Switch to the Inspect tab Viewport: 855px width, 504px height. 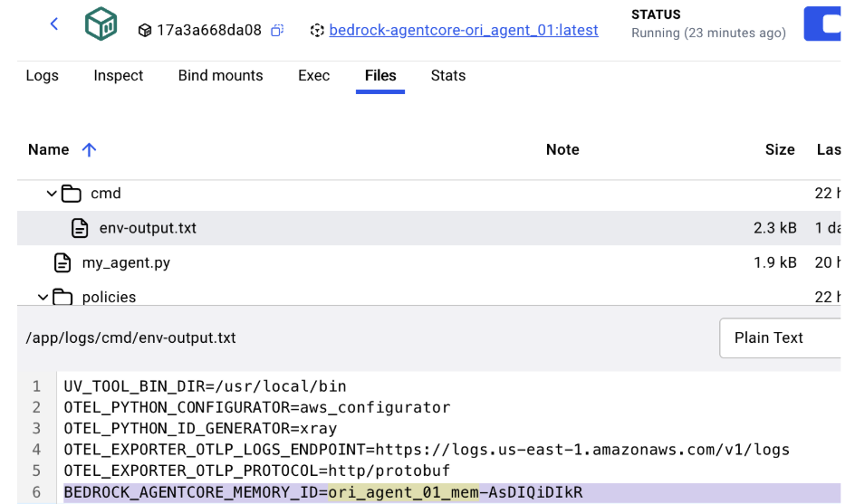[119, 75]
